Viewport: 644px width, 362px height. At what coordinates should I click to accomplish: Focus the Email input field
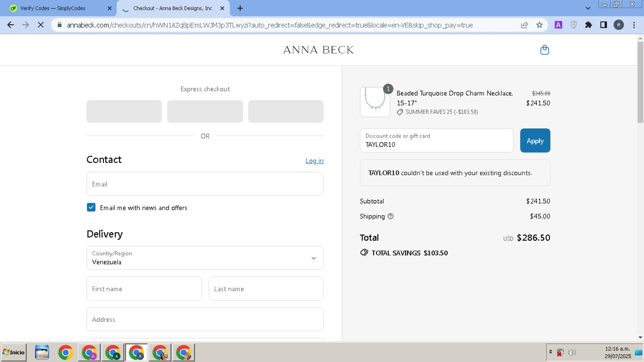(x=205, y=184)
